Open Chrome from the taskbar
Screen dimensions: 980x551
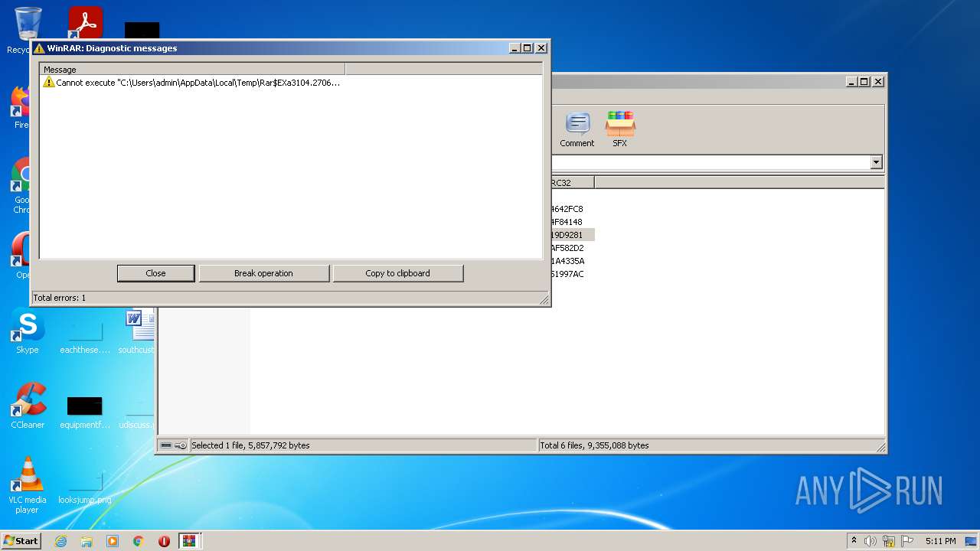[139, 541]
